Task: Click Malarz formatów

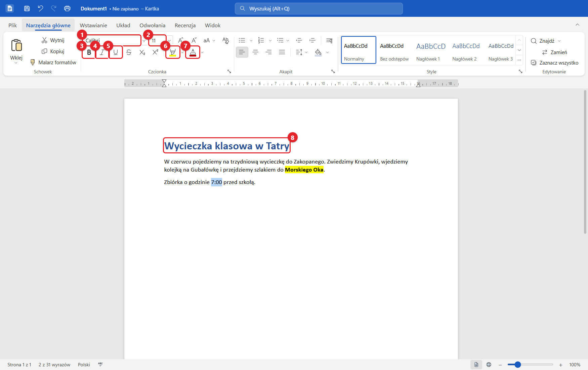Action: coord(53,62)
